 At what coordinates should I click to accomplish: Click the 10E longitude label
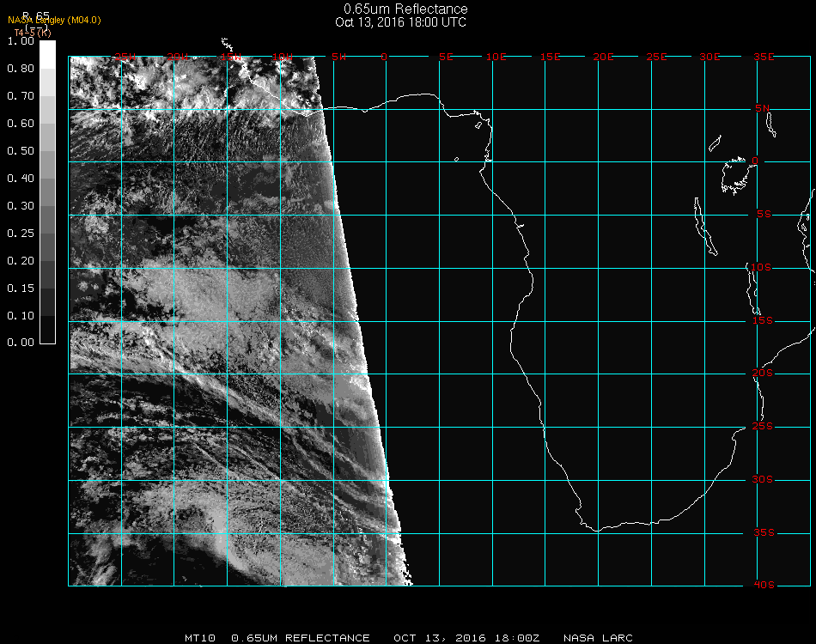(496, 57)
